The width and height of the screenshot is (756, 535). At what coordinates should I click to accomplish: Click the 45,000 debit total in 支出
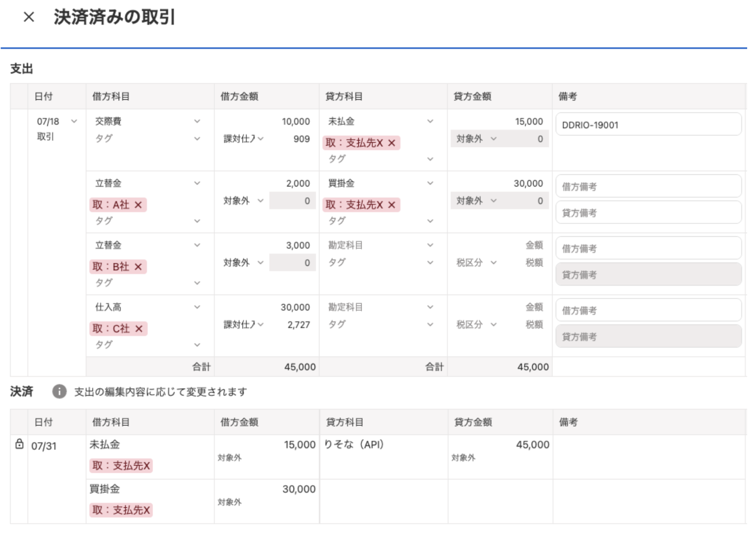[x=300, y=367]
